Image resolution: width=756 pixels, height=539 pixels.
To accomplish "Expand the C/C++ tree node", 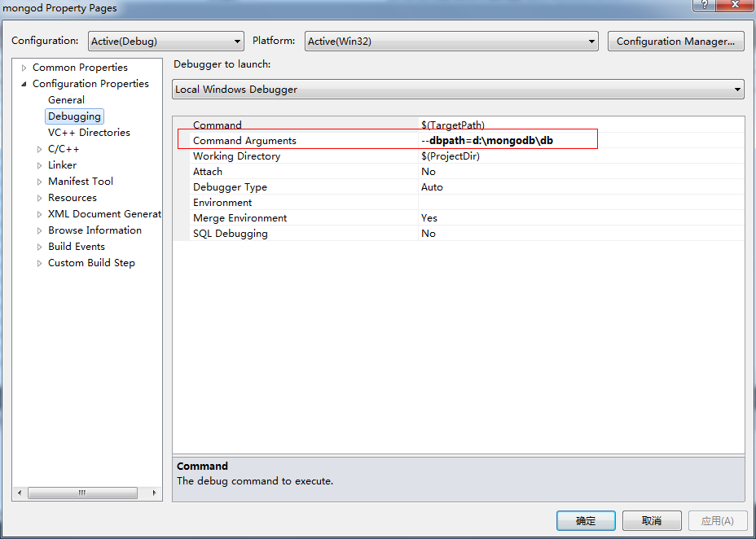I will [37, 148].
